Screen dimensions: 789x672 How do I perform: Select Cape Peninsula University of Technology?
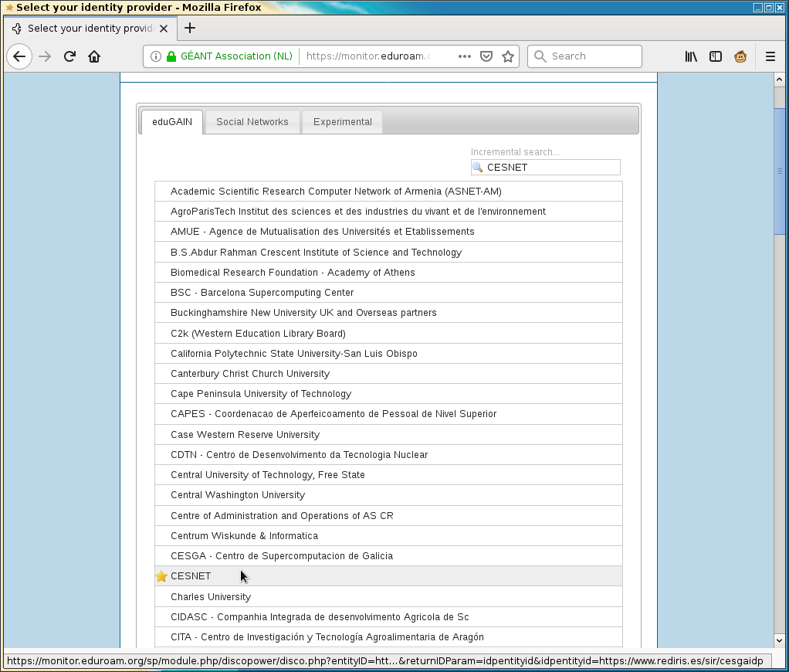click(x=388, y=394)
